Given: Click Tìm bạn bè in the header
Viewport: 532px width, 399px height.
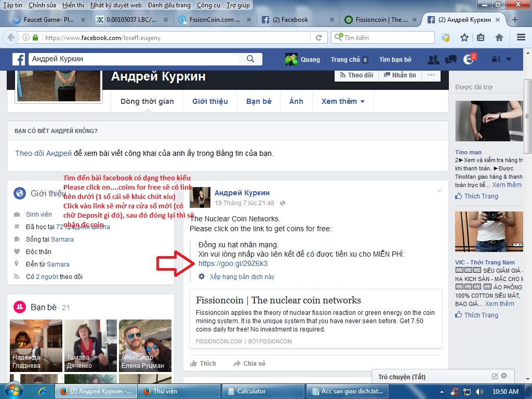Looking at the screenshot, I should coord(395,59).
